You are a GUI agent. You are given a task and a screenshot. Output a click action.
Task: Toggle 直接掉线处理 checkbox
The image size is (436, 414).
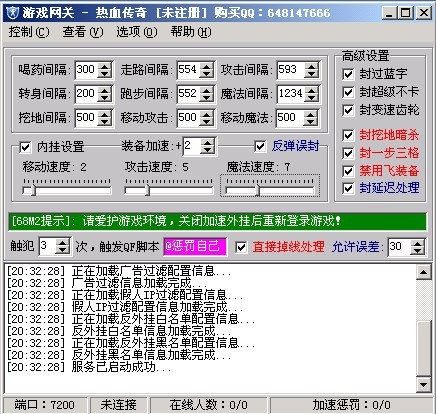[241, 247]
